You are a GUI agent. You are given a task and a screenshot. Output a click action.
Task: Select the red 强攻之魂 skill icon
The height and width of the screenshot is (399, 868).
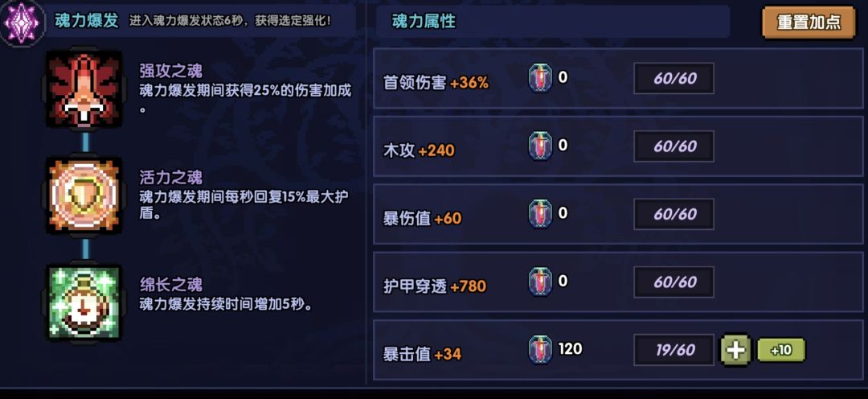(84, 89)
